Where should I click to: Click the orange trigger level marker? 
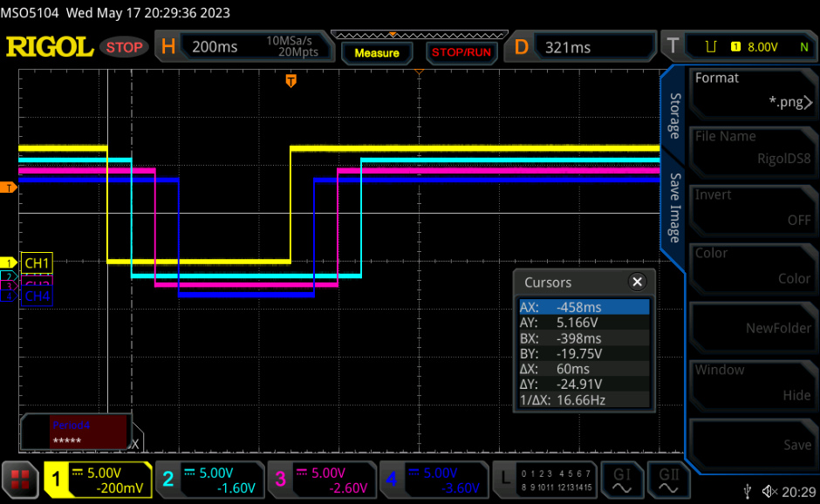[x=9, y=187]
